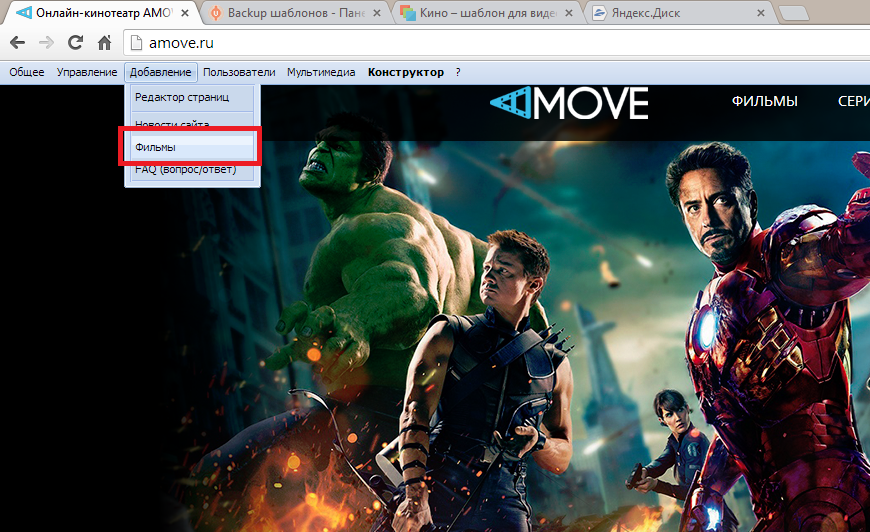The image size is (870, 532).
Task: Focus the address bar showing amove.ru
Action: click(x=497, y=43)
